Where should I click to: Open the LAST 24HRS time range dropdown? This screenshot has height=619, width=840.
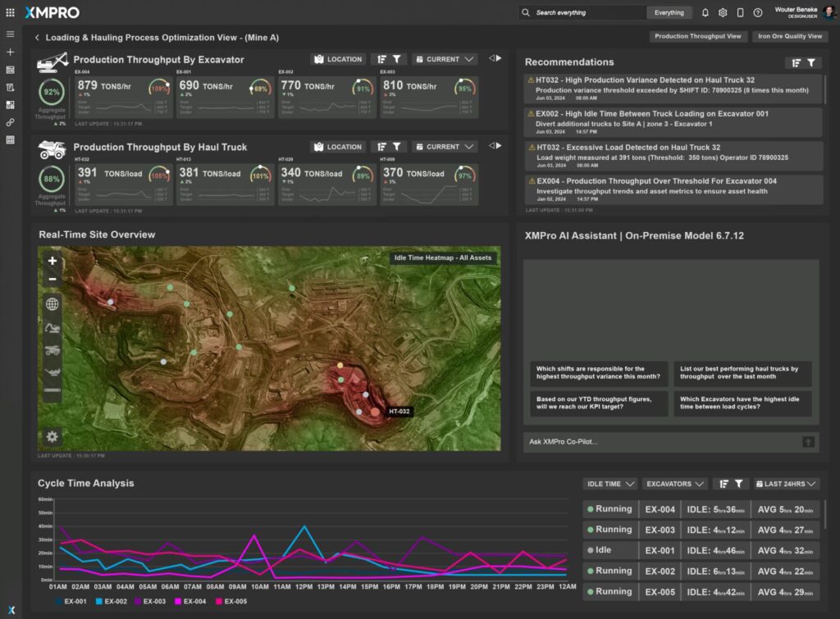(786, 484)
